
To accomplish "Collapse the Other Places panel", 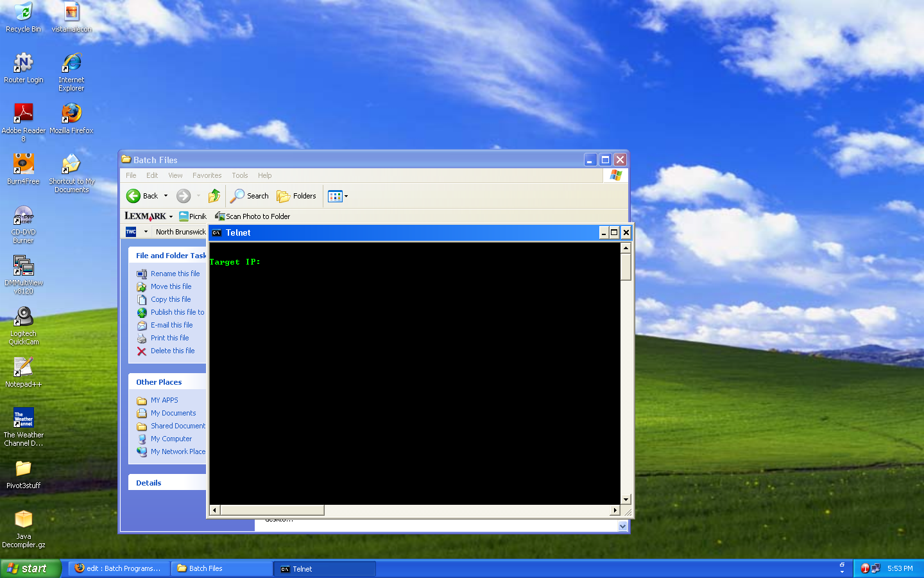I will click(x=168, y=382).
